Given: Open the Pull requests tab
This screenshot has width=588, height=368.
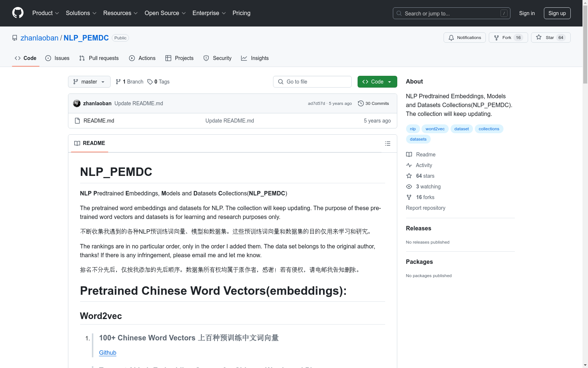Looking at the screenshot, I should 99,58.
